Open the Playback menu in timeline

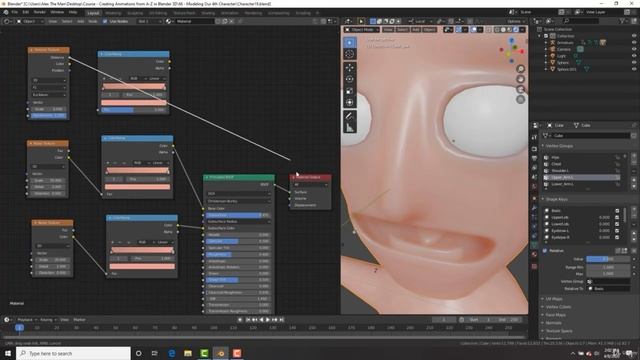pos(27,320)
